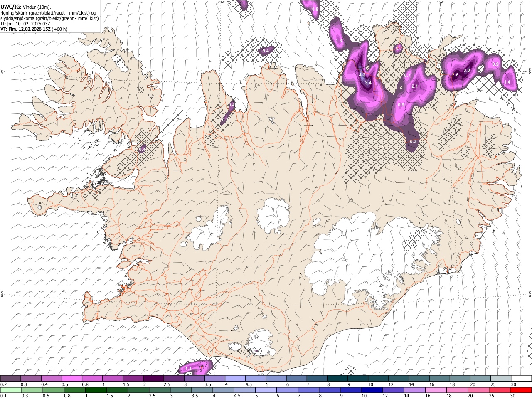This screenshot has height=399, width=532.
Task: Click the VT: Fim. 12.02.2026 15Z (+60 h) line
Action: click(x=34, y=29)
